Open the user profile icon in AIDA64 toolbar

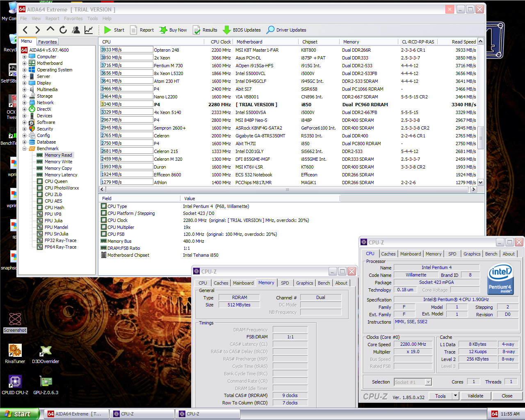point(76,30)
